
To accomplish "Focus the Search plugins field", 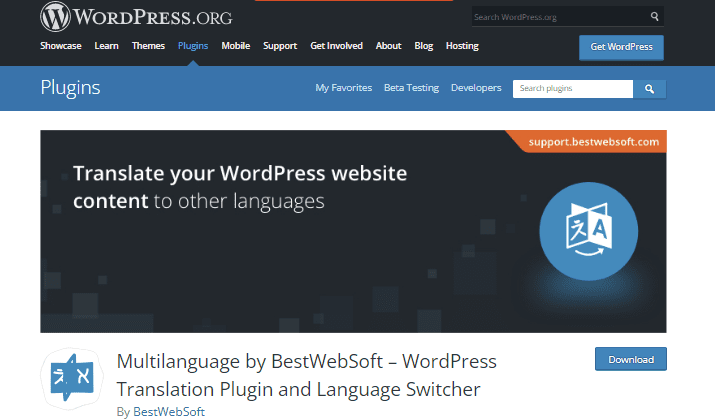I will (x=573, y=89).
